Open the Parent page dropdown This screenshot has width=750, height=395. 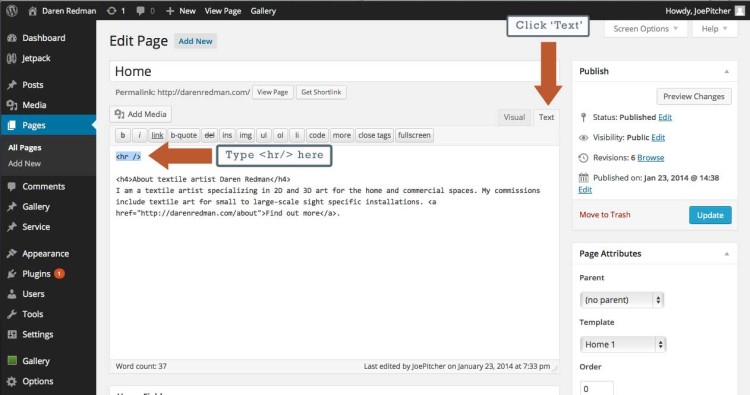click(622, 300)
